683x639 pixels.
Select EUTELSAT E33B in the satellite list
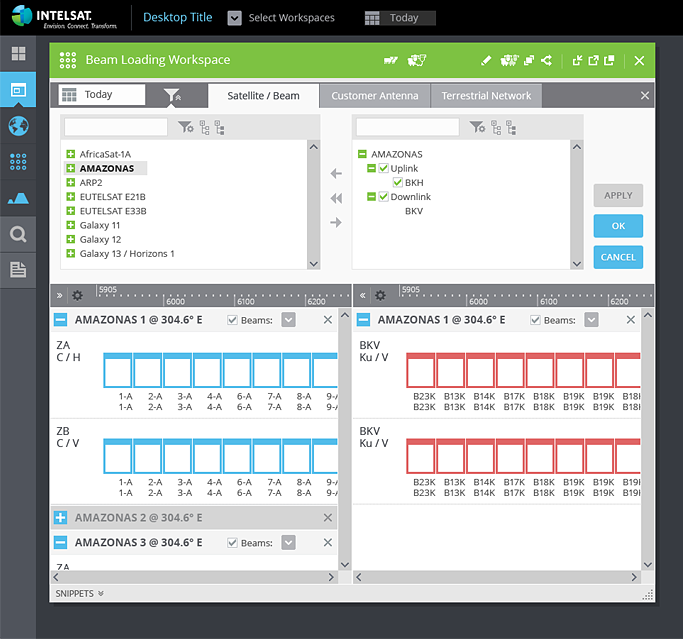point(113,211)
